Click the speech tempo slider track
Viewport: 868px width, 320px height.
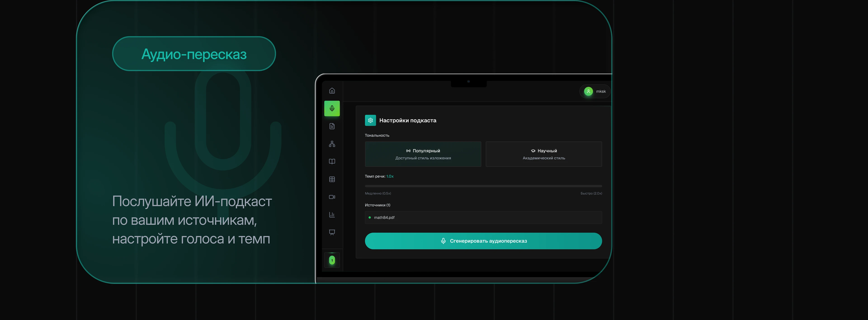[x=483, y=186]
